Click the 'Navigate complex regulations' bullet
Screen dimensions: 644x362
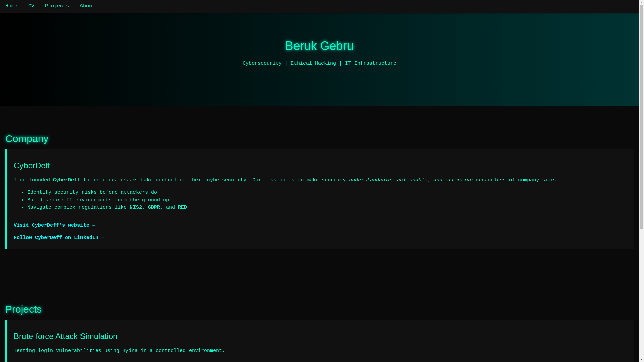[107, 207]
